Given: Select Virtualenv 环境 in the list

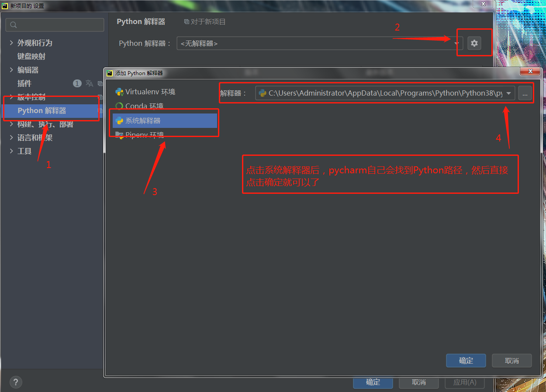Looking at the screenshot, I should (x=165, y=92).
